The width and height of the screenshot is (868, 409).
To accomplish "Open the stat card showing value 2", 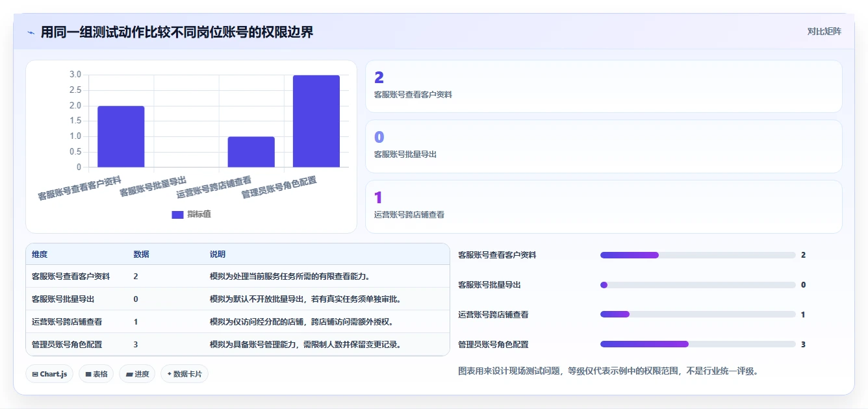I will point(604,86).
